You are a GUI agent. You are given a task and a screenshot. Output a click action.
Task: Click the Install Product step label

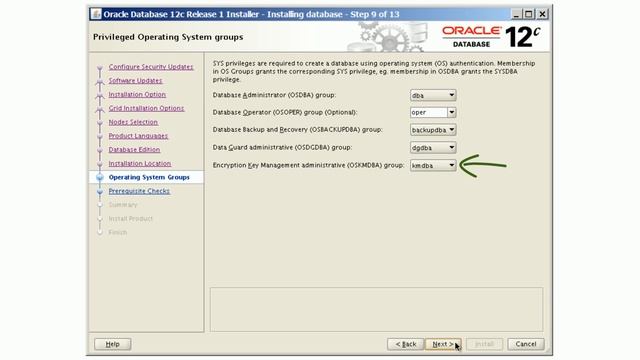click(131, 219)
